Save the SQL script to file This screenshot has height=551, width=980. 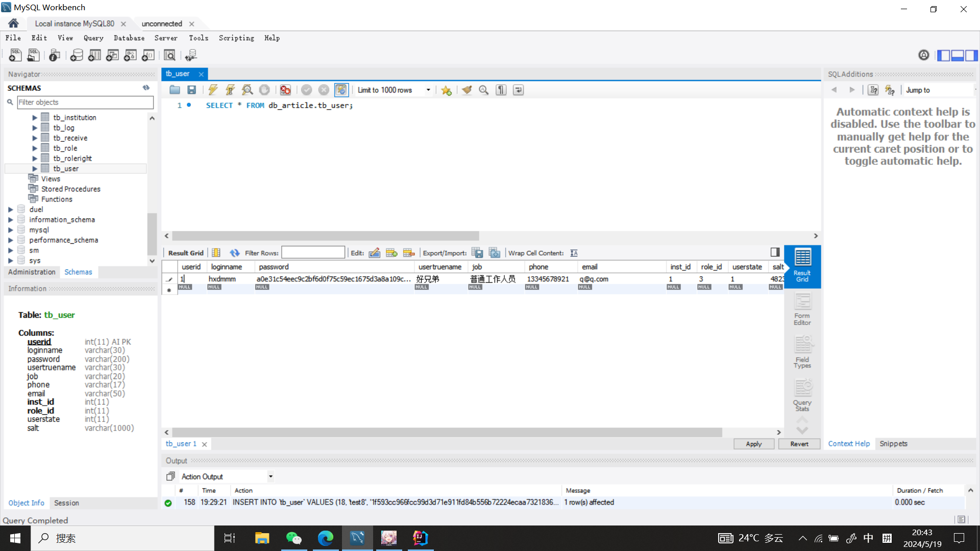tap(192, 90)
